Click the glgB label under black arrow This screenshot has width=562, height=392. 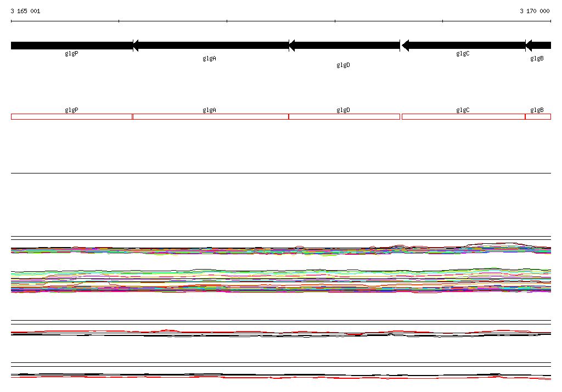click(537, 58)
